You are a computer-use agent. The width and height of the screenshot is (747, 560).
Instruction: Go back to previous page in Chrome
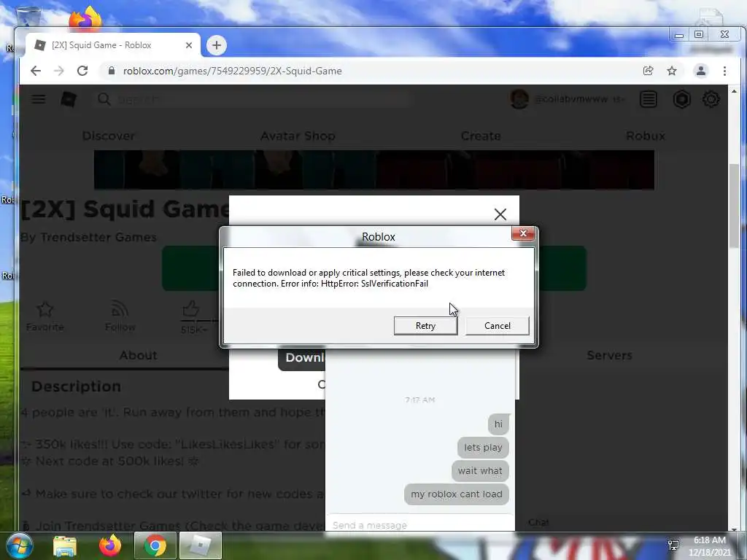click(36, 71)
